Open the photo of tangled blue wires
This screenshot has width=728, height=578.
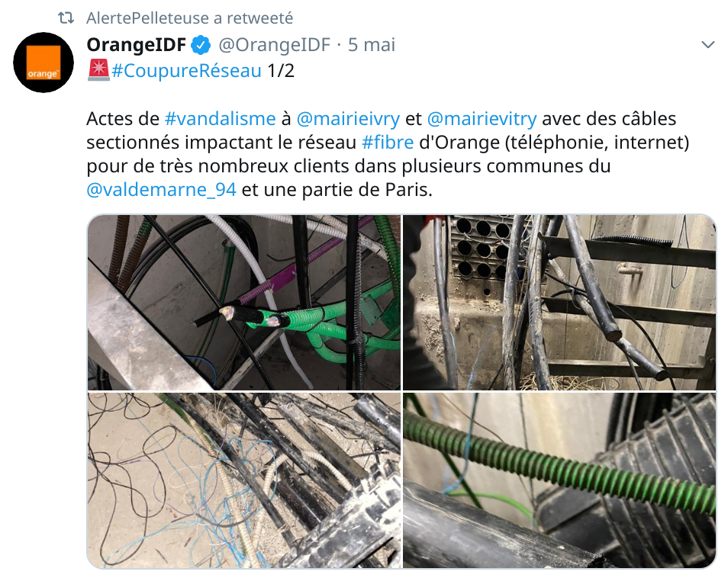coord(244,480)
